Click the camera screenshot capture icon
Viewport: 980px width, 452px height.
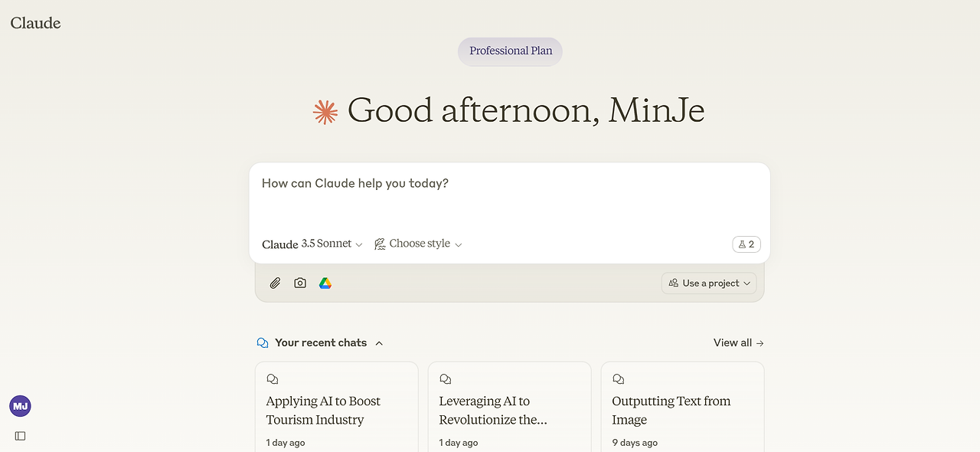(300, 283)
